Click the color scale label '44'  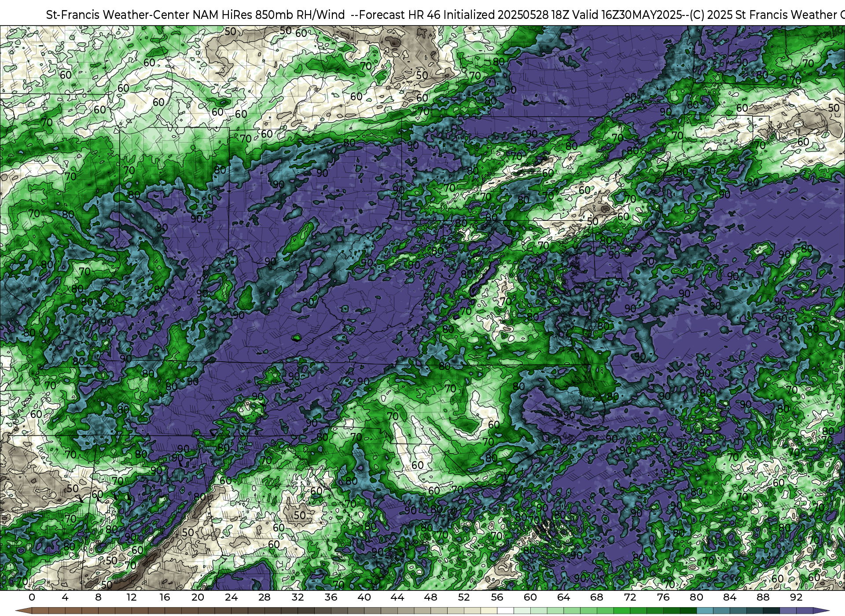coord(397,597)
